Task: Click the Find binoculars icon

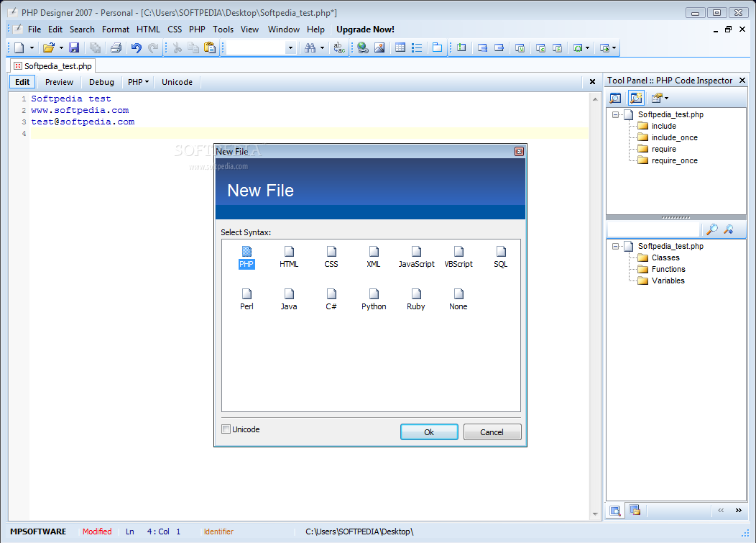Action: tap(310, 47)
